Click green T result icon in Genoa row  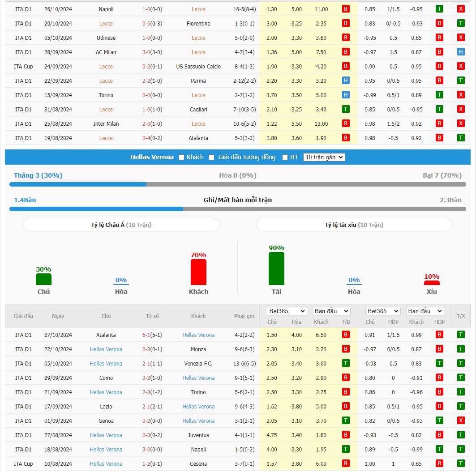(x=345, y=421)
